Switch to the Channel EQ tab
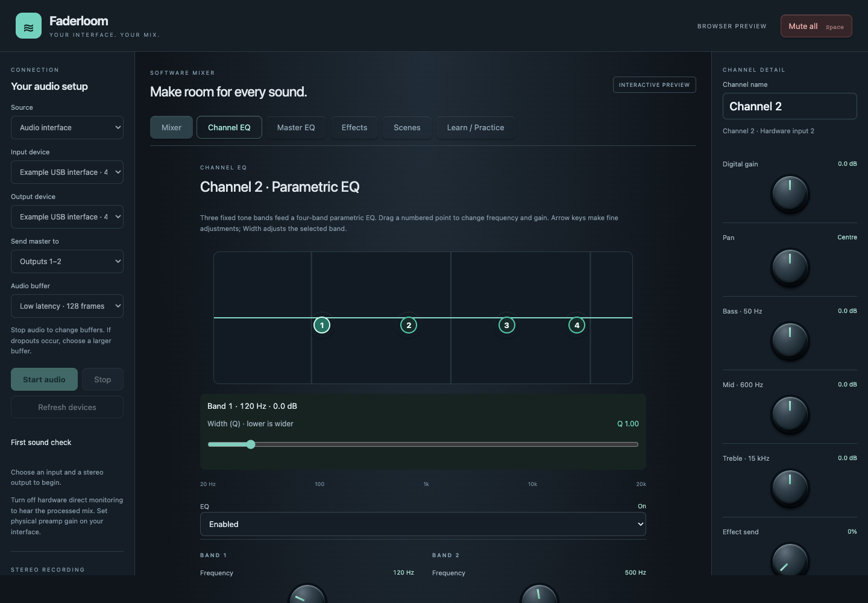The image size is (868, 603). pos(229,127)
